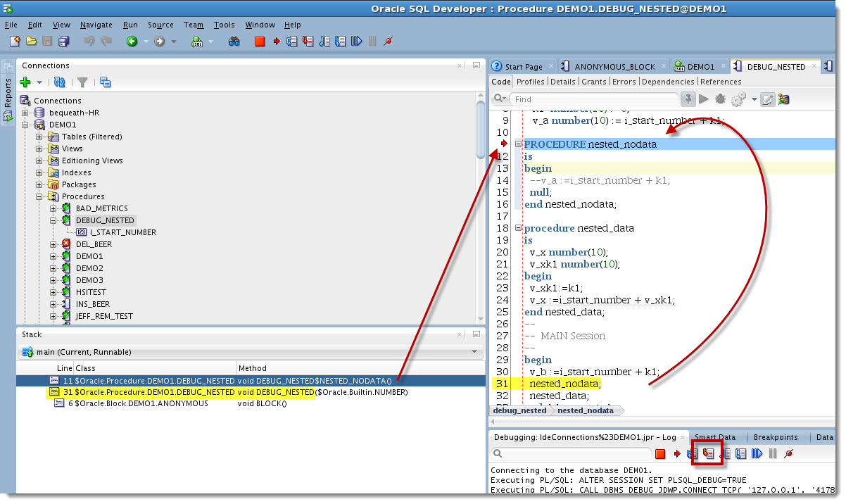Expand the Tables (Filtered) node

(39, 137)
